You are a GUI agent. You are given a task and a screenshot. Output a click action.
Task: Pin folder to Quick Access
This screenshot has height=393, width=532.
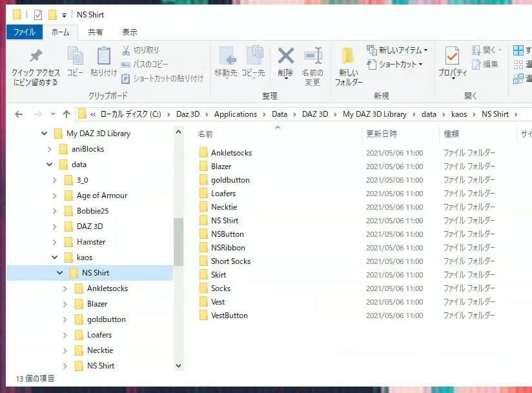tap(36, 67)
